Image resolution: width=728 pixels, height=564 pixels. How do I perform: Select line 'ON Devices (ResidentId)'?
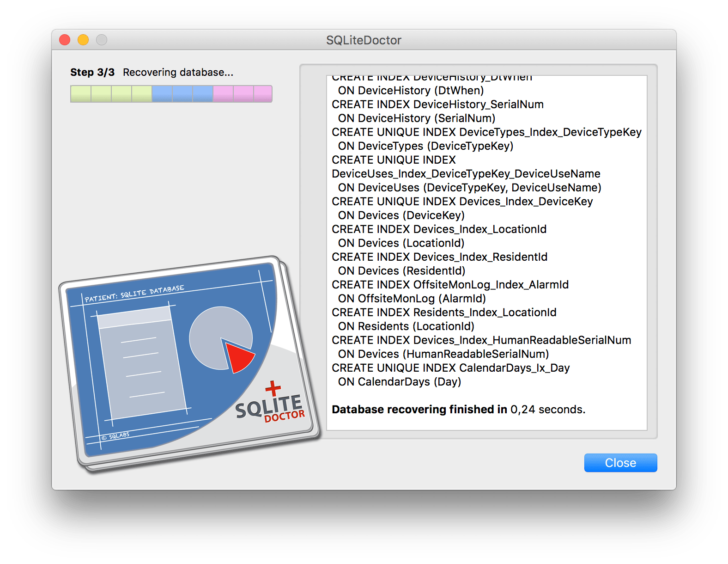point(402,271)
